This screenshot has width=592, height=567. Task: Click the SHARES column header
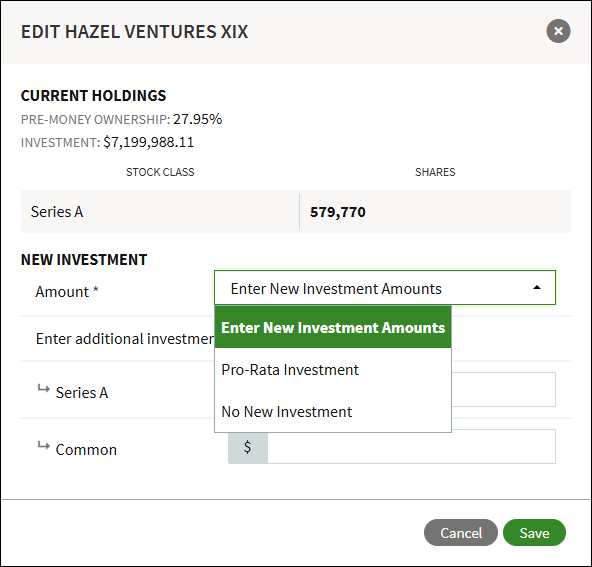tap(435, 172)
